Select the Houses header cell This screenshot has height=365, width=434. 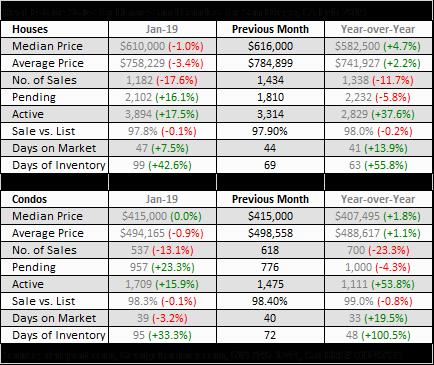tap(55, 29)
